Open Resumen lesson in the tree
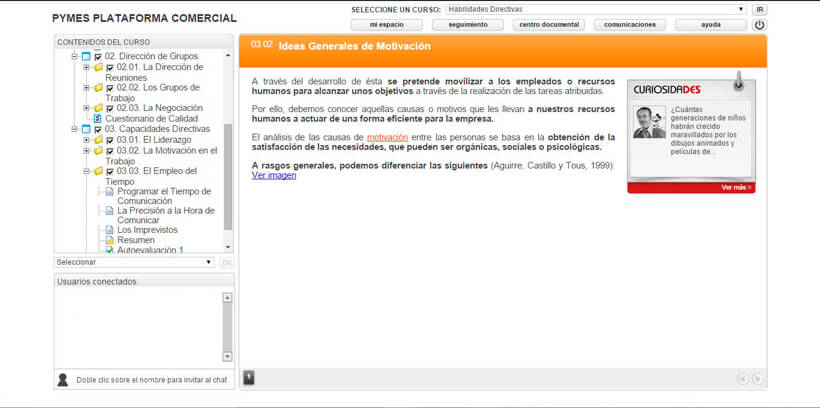This screenshot has width=820, height=408. coord(136,241)
